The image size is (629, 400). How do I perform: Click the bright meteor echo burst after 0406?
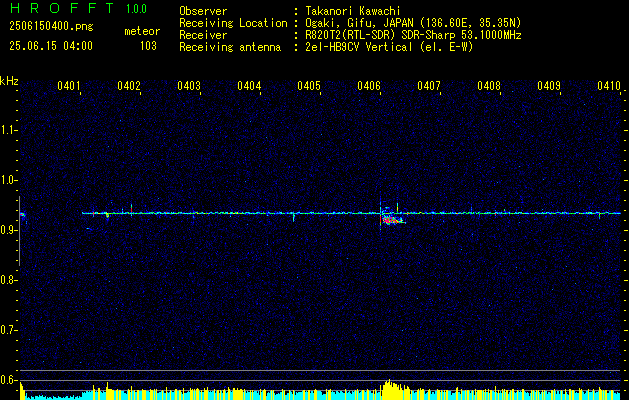(392, 220)
